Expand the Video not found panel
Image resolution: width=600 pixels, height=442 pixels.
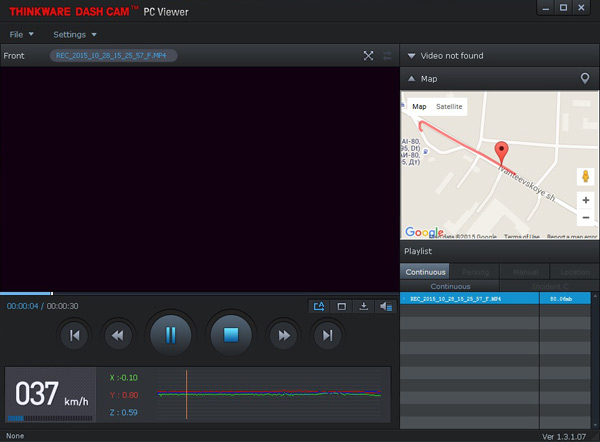click(411, 56)
